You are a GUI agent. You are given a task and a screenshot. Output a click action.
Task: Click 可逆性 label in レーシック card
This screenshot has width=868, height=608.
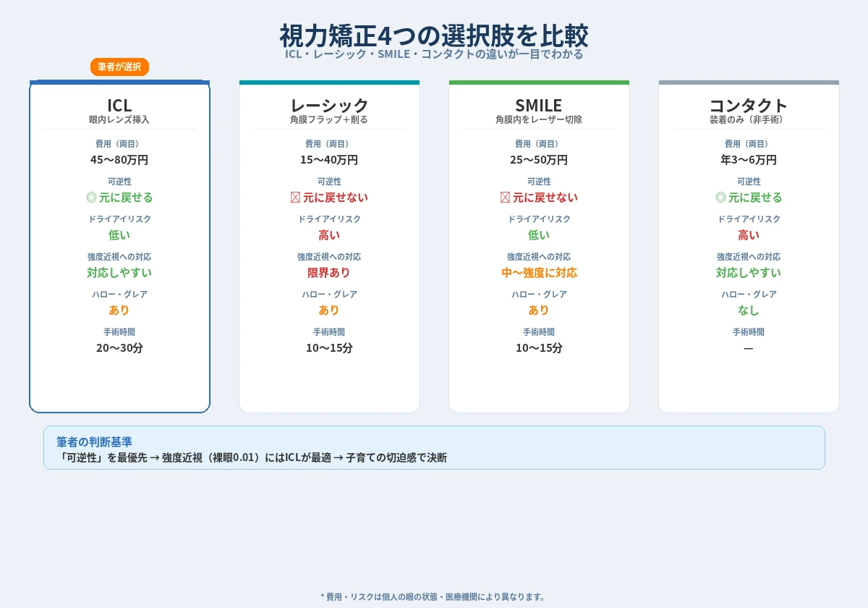point(329,182)
